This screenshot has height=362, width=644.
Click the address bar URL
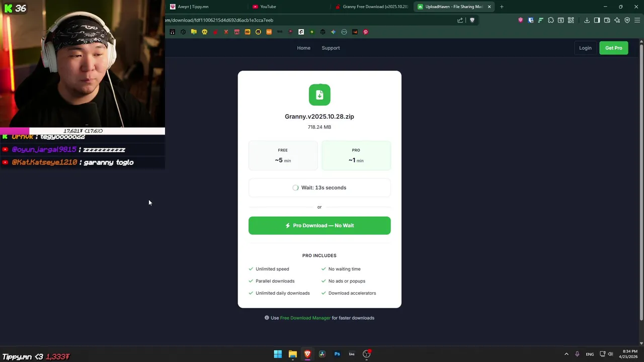pos(219,20)
